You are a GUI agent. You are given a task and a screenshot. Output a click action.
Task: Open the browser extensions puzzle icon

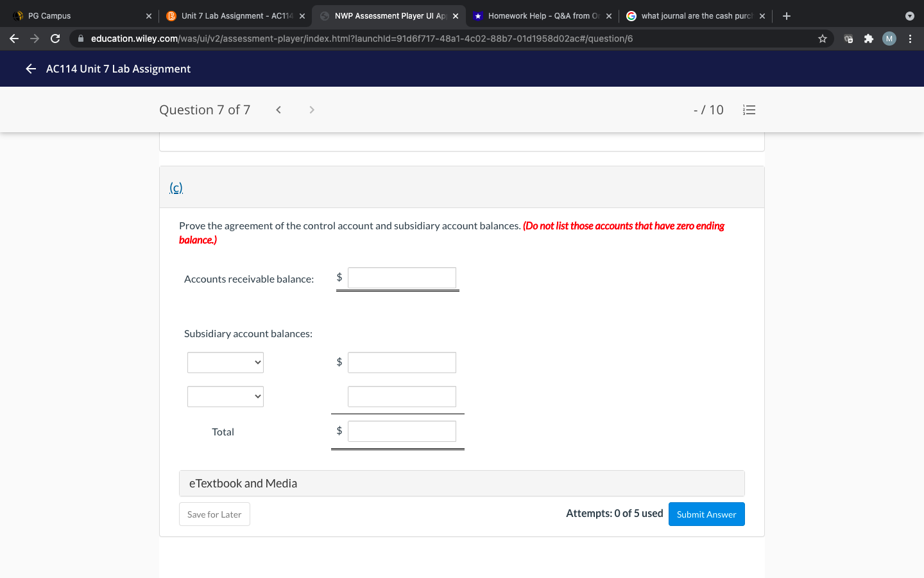(x=868, y=39)
